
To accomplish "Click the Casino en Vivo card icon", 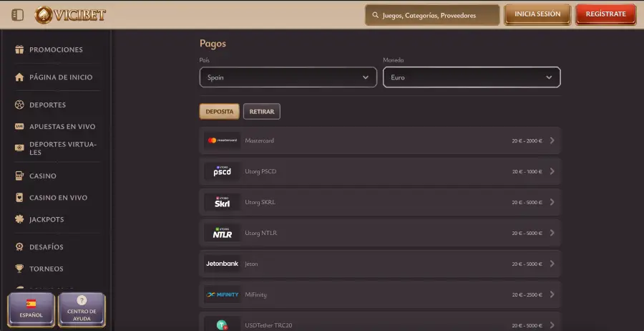I will pyautogui.click(x=19, y=197).
